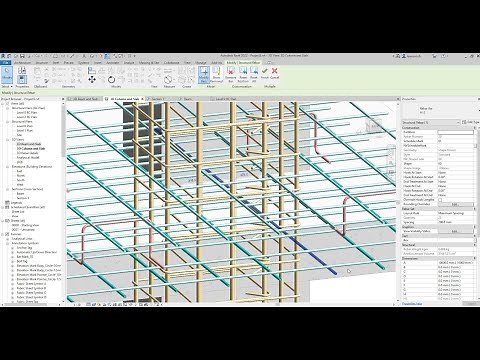Switch to the Annotate ribbon tab
The image size is (480, 360).
[113, 63]
